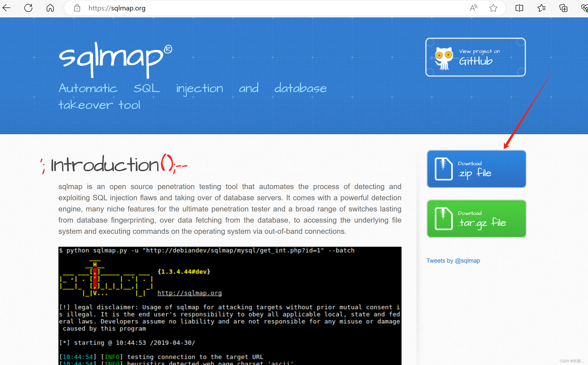Click the http://sqlmap.org terminal link
The width and height of the screenshot is (588, 365).
click(189, 293)
